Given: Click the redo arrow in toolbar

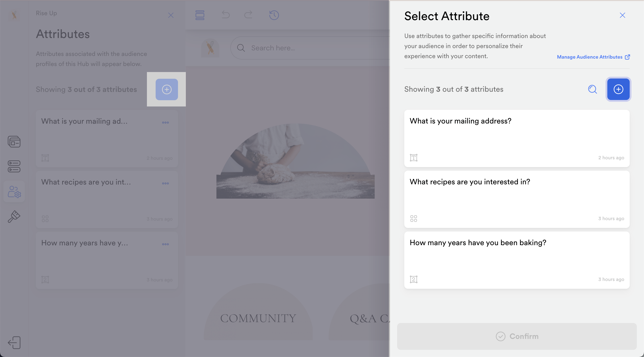Looking at the screenshot, I should point(248,15).
